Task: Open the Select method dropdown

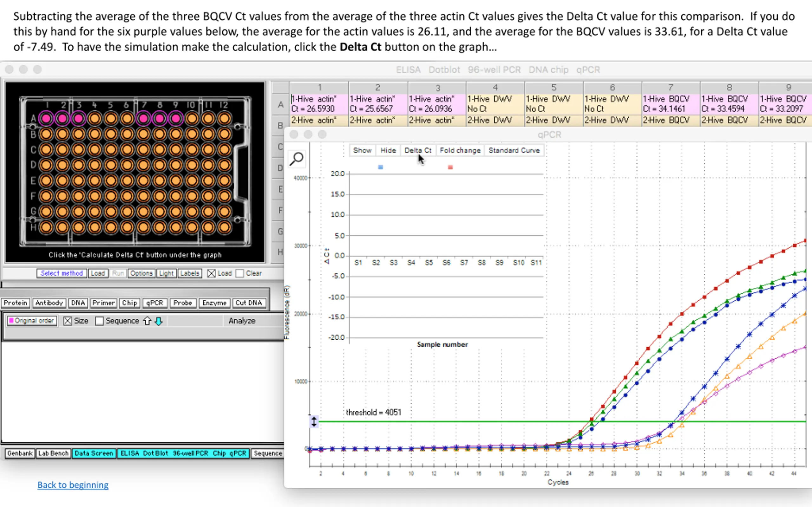Action: pyautogui.click(x=62, y=273)
